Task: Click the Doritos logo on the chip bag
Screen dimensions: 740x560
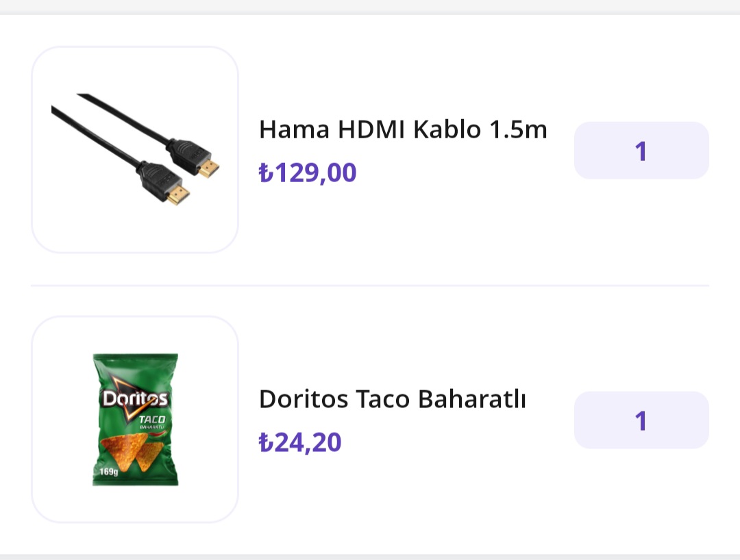Action: point(135,399)
